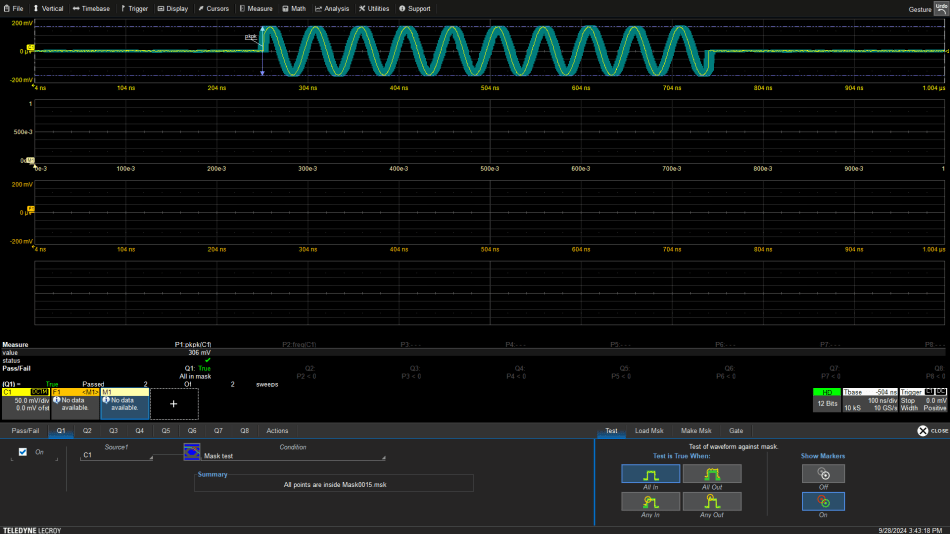The width and height of the screenshot is (950, 534).
Task: Click the Q2: P2 < 0 result cell
Action: (x=306, y=372)
